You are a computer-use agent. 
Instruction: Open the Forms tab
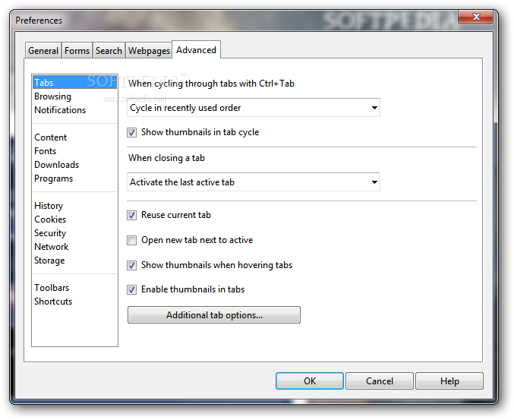77,50
